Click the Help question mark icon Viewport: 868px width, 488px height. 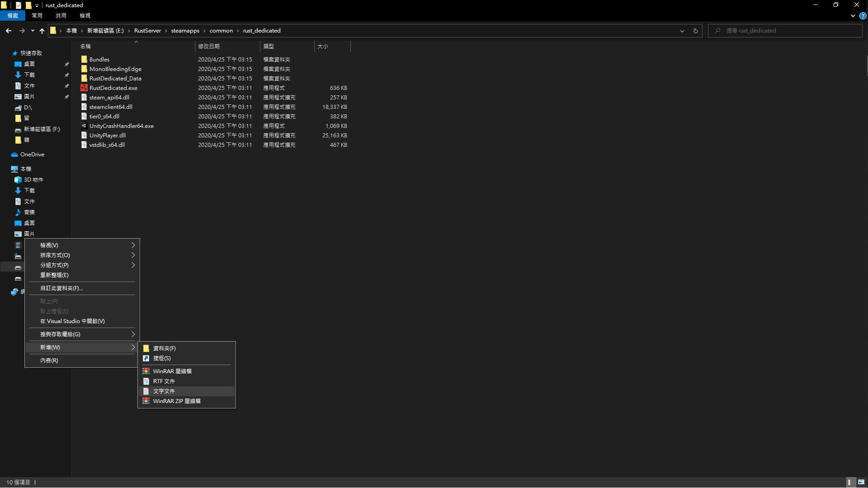point(863,16)
